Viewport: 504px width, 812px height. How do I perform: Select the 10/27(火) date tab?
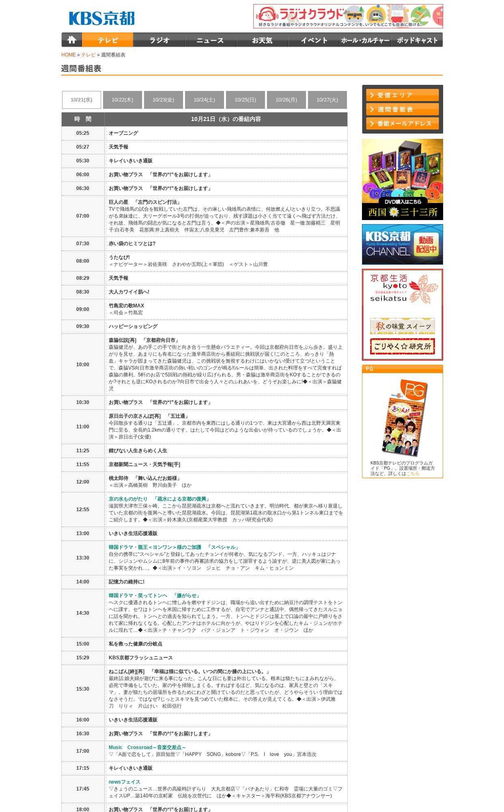[x=327, y=100]
